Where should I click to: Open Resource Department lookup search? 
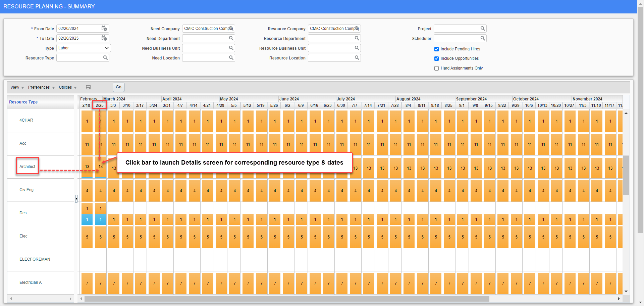(357, 38)
